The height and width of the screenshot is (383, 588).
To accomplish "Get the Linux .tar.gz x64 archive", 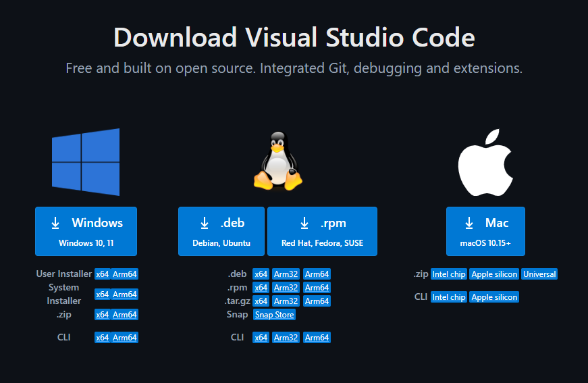I will (261, 301).
